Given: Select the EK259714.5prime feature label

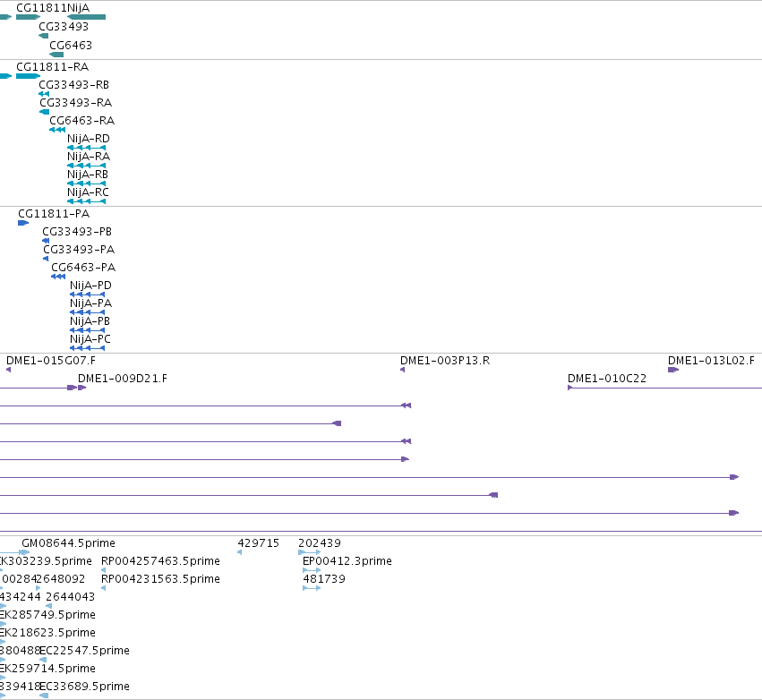Looking at the screenshot, I should (x=47, y=669).
